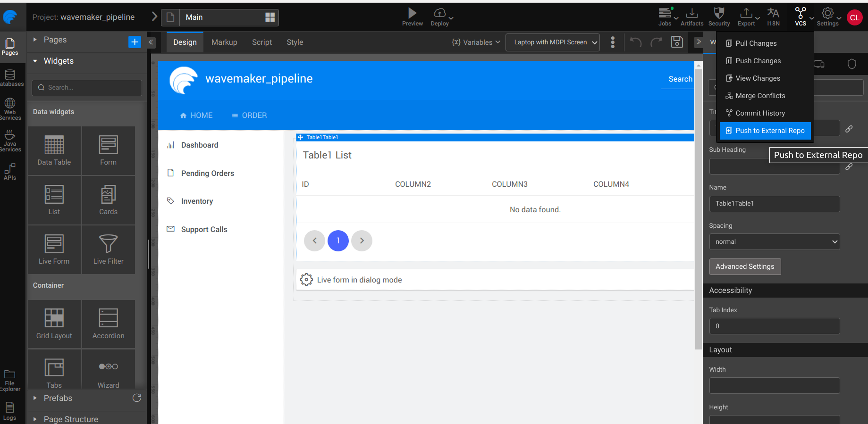Collapse the left panel with chevron
Image resolution: width=868 pixels, height=424 pixels.
pos(151,42)
